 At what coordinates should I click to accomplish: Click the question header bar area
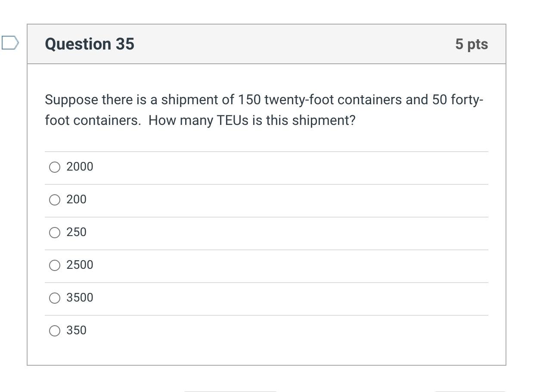pyautogui.click(x=267, y=44)
